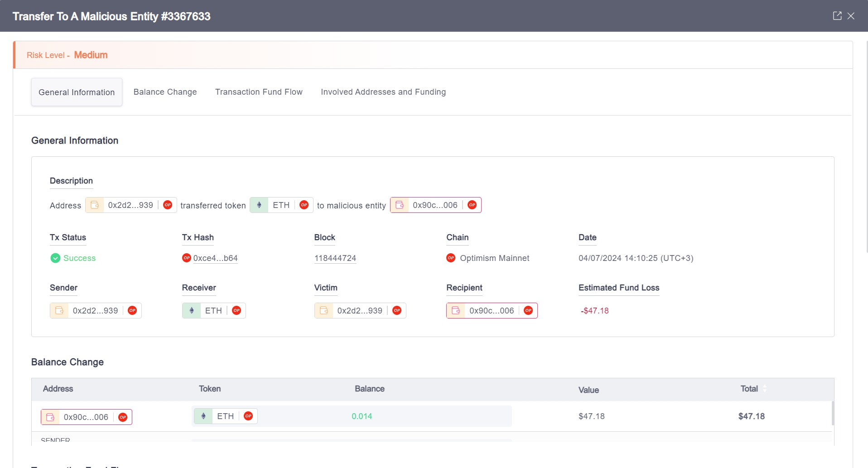The image size is (868, 468).
Task: Open the Transaction Fund Flow tab
Action: tap(259, 92)
